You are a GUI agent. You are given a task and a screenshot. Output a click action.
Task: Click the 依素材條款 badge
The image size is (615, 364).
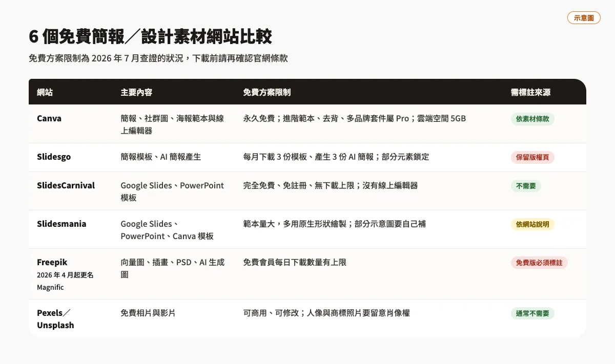532,119
